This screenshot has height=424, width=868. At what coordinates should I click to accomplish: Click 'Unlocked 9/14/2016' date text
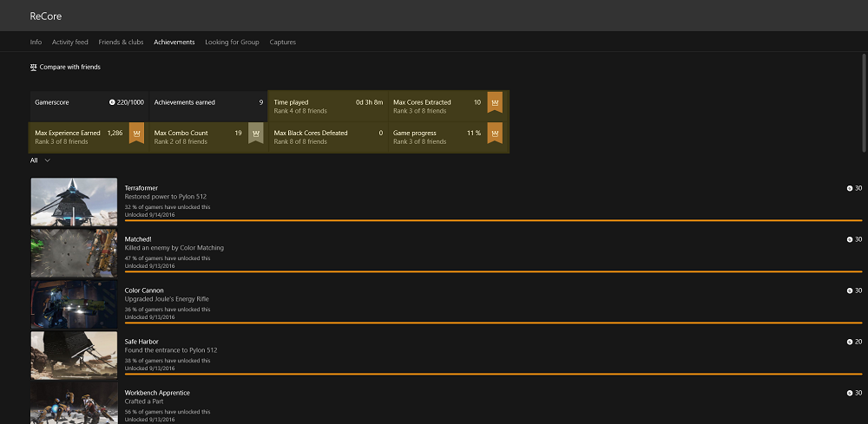coord(149,214)
